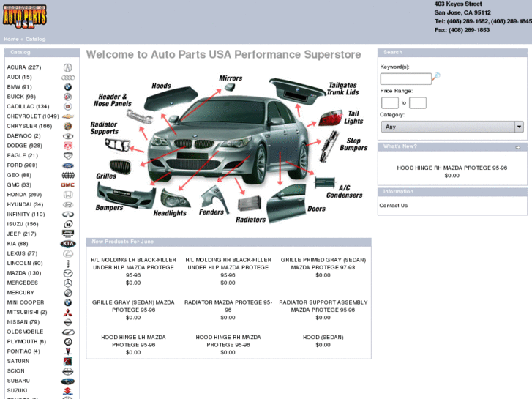Click the Mazda logo icon
Screen dimensions: 532x399
point(68,273)
